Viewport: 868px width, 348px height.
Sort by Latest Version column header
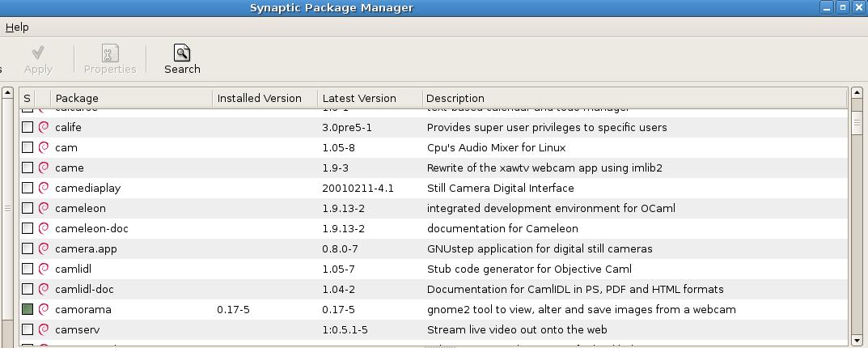pos(369,98)
